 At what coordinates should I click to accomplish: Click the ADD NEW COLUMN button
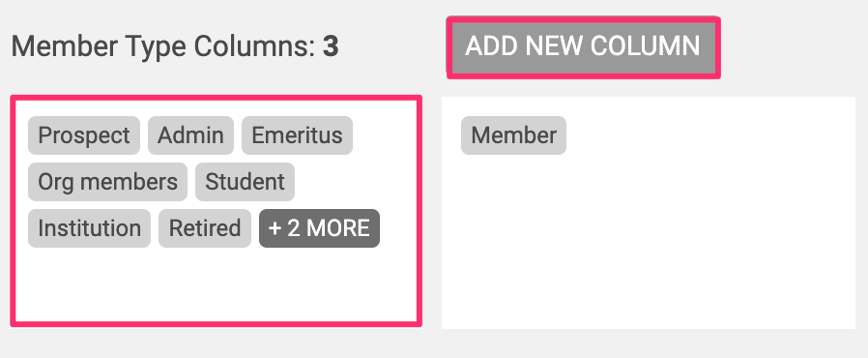pos(584,47)
